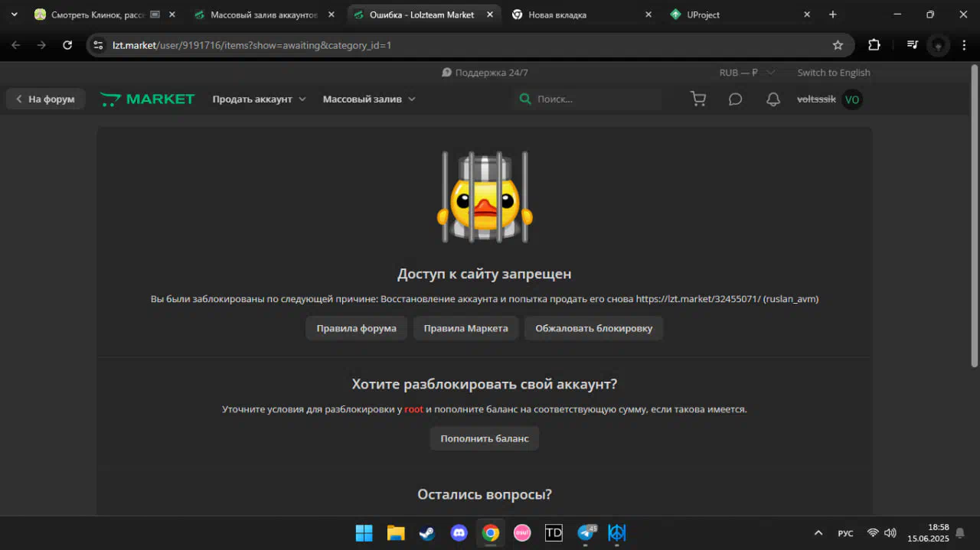Click the РУС language indicator
Screen dimensions: 980x550
(x=845, y=533)
